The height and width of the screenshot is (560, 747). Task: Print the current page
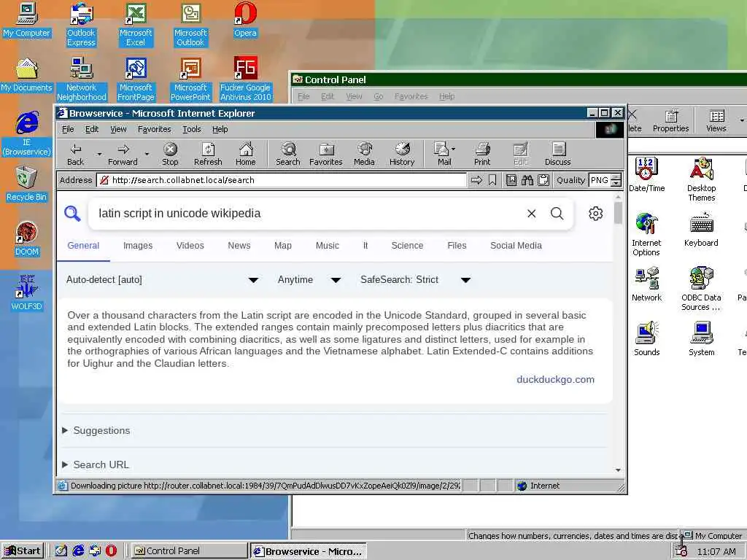pyautogui.click(x=482, y=155)
